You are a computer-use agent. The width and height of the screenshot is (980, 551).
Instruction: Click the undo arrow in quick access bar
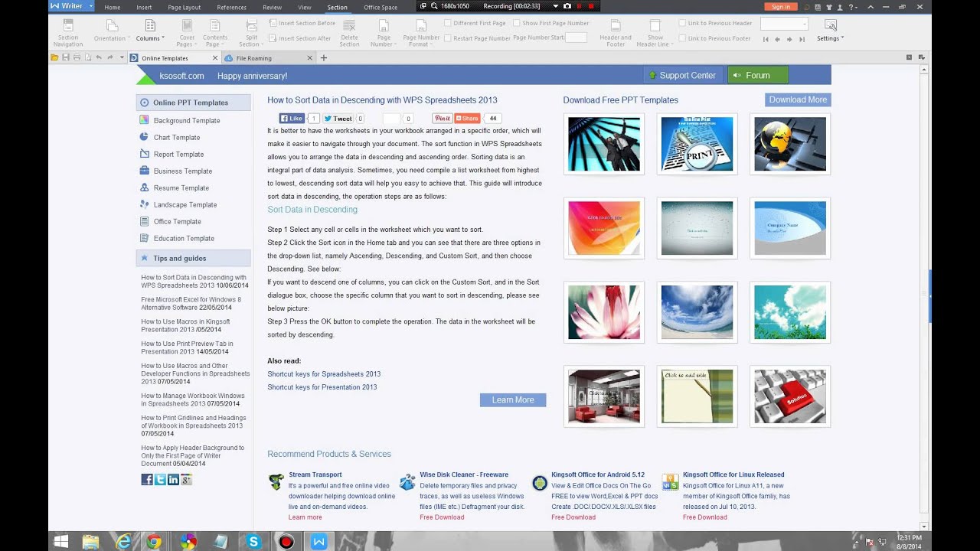coord(99,57)
